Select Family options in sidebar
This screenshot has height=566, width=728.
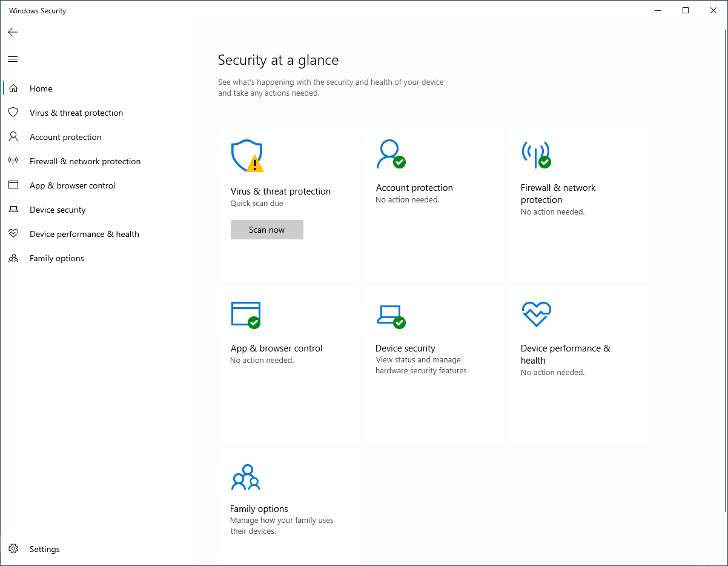[98, 258]
